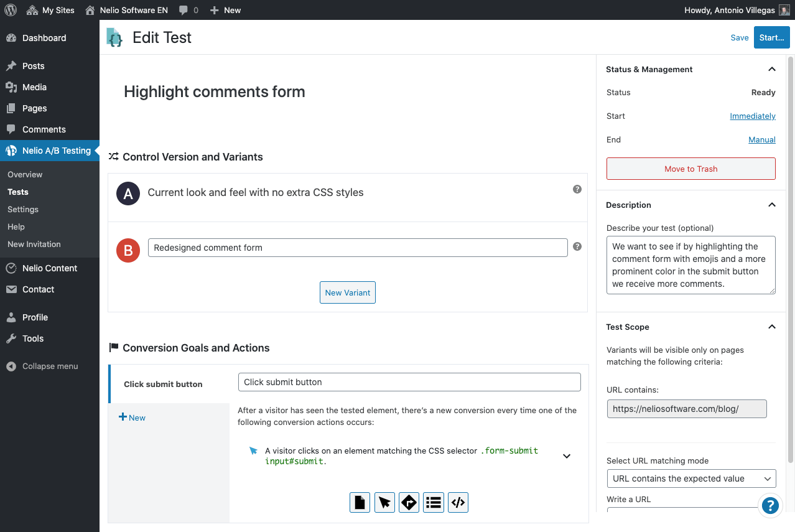Screen dimensions: 795x532
Task: Click the help icon for variant B
Action: 577,246
